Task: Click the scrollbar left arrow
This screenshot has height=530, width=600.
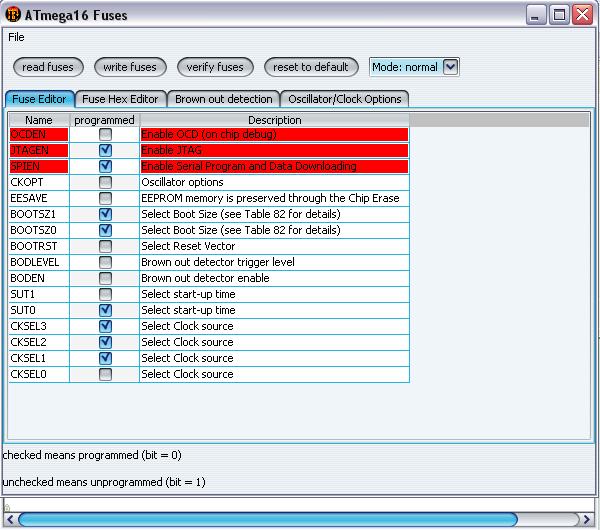Action: [10, 520]
